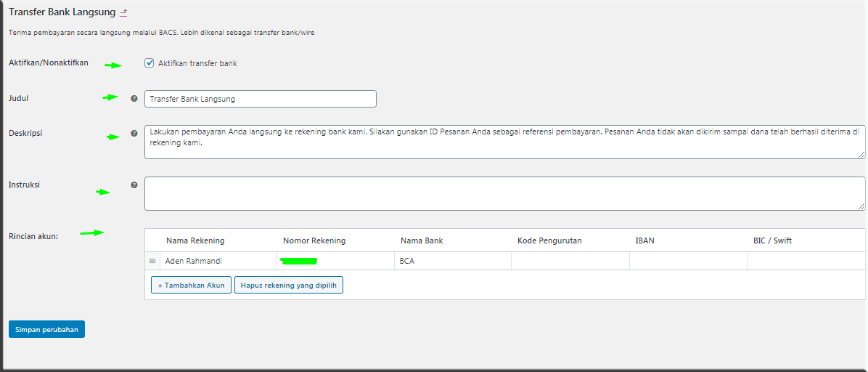Click the empty BIC / Swift cell
This screenshot has height=372, width=868.
pyautogui.click(x=805, y=261)
